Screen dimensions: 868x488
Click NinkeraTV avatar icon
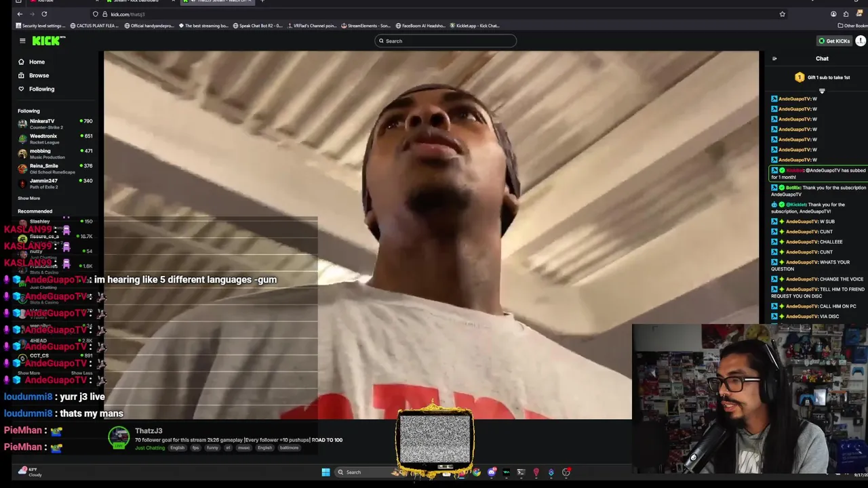click(x=22, y=124)
